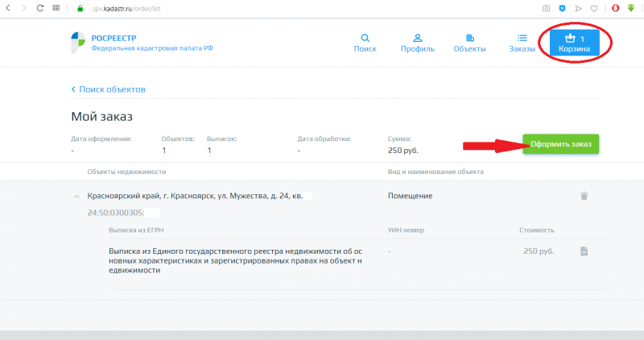The width and height of the screenshot is (644, 340).
Task: Bookmark page with heart icon
Action: [594, 8]
